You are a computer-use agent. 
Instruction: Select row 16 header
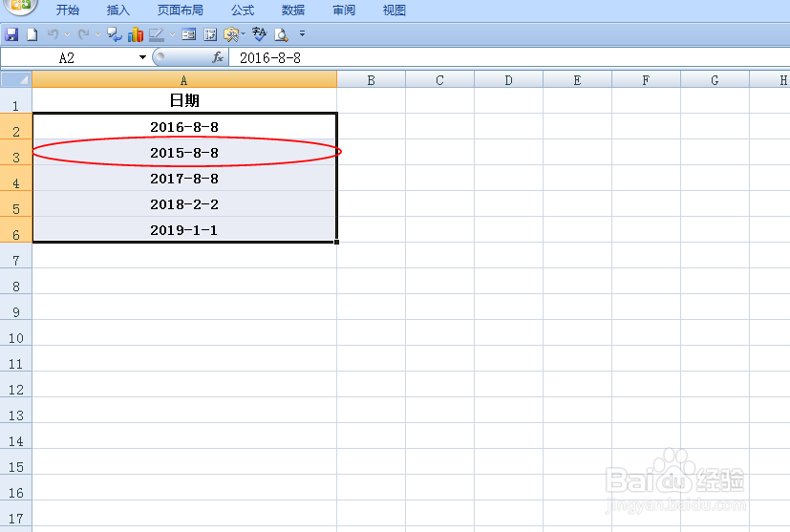click(16, 488)
